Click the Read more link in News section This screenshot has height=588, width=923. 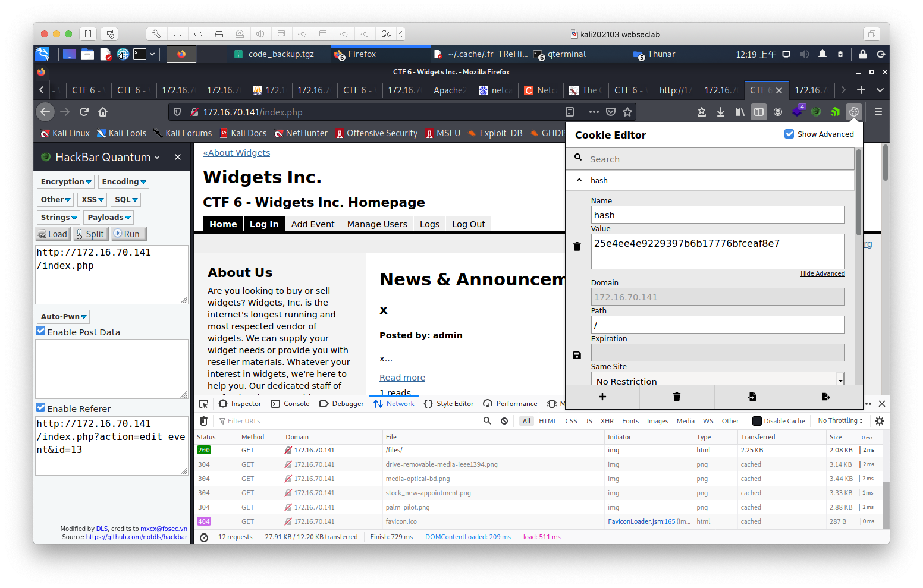point(402,377)
